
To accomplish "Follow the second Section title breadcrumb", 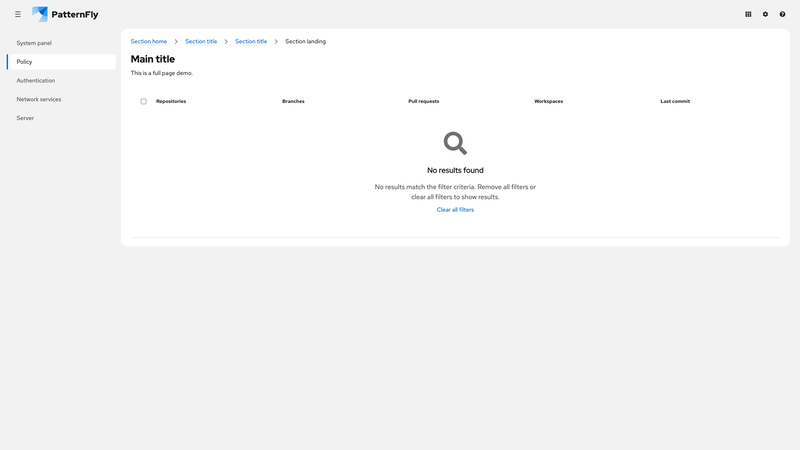I will tap(251, 41).
